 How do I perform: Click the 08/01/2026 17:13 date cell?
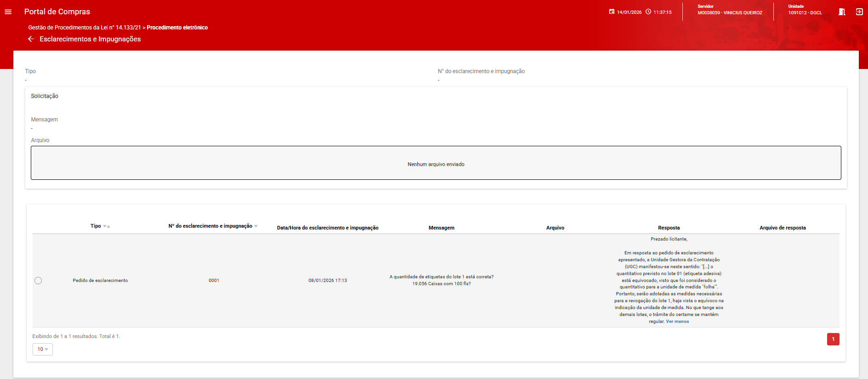[328, 281]
